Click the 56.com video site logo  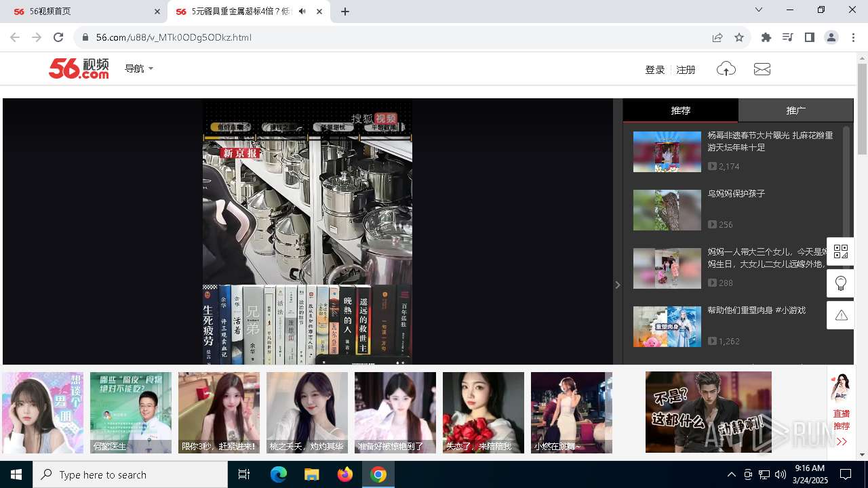[x=79, y=68]
